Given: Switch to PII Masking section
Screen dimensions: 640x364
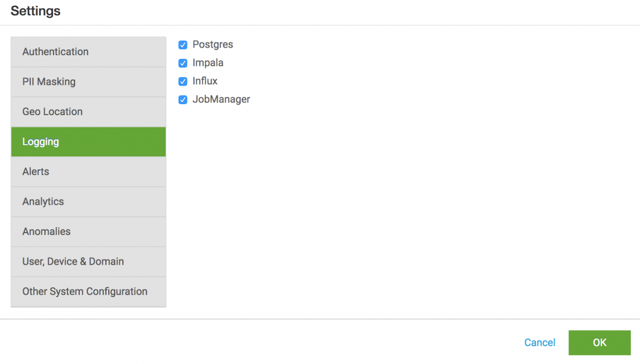Looking at the screenshot, I should (x=88, y=82).
